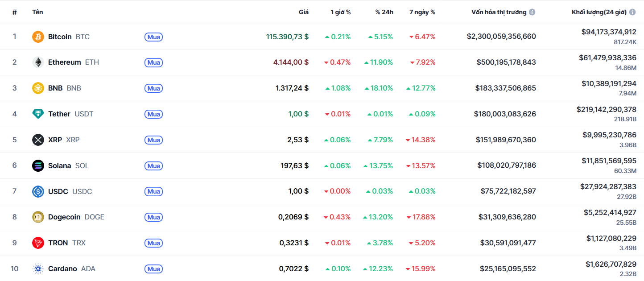
Task: Open the Dogecoin DOGE name link
Action: click(76, 217)
